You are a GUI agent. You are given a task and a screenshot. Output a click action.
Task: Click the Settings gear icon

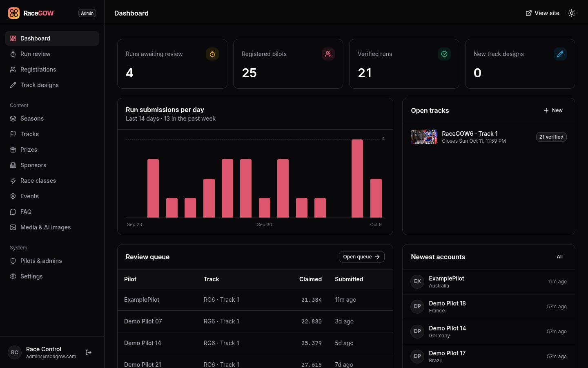13,276
